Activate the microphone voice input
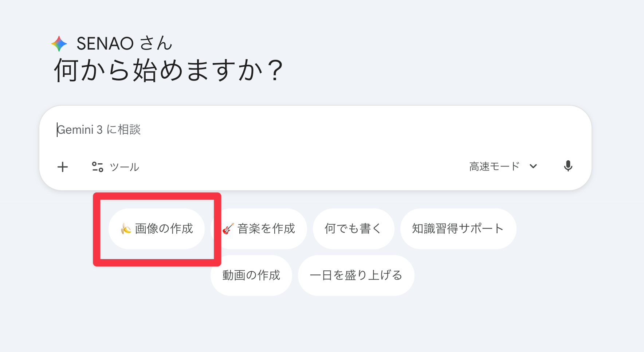Image resolution: width=644 pixels, height=352 pixels. (568, 166)
